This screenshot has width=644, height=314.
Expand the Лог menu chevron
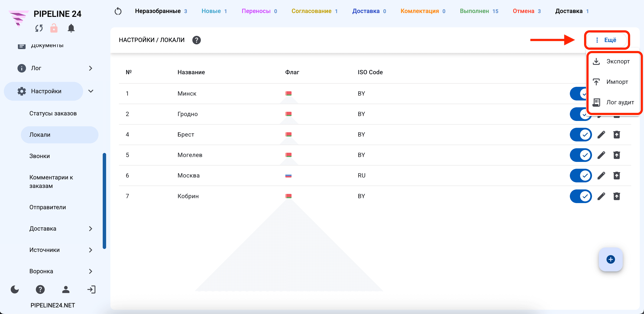tap(91, 68)
